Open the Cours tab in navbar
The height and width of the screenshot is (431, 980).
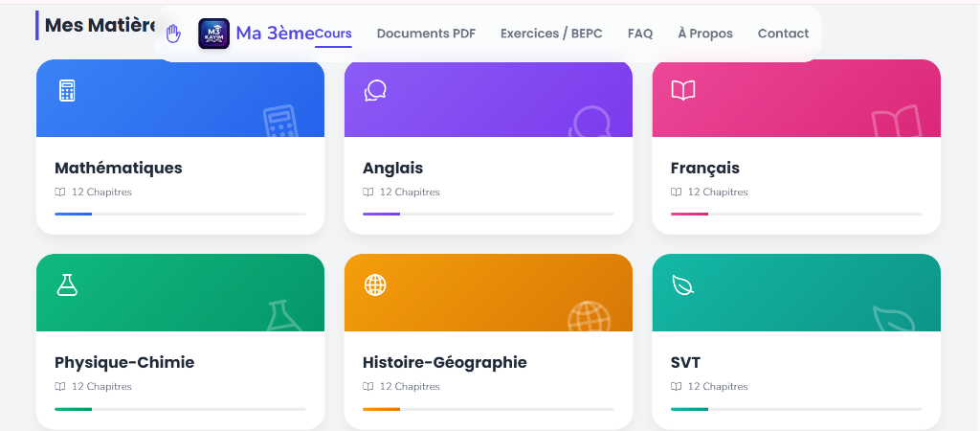[x=333, y=34]
